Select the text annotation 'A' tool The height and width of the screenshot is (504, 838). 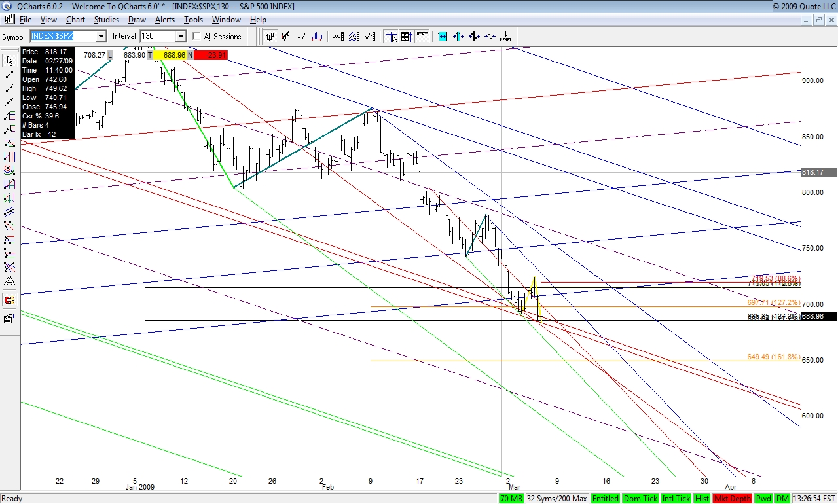tap(9, 281)
